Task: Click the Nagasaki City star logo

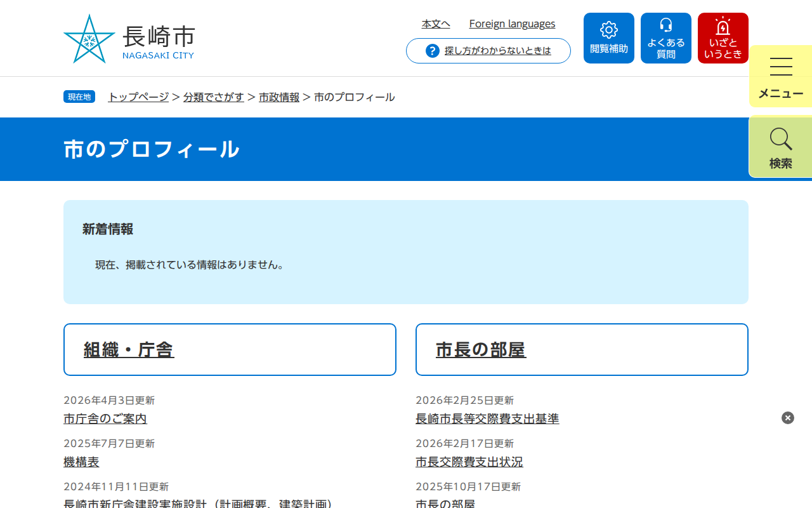Action: click(89, 38)
